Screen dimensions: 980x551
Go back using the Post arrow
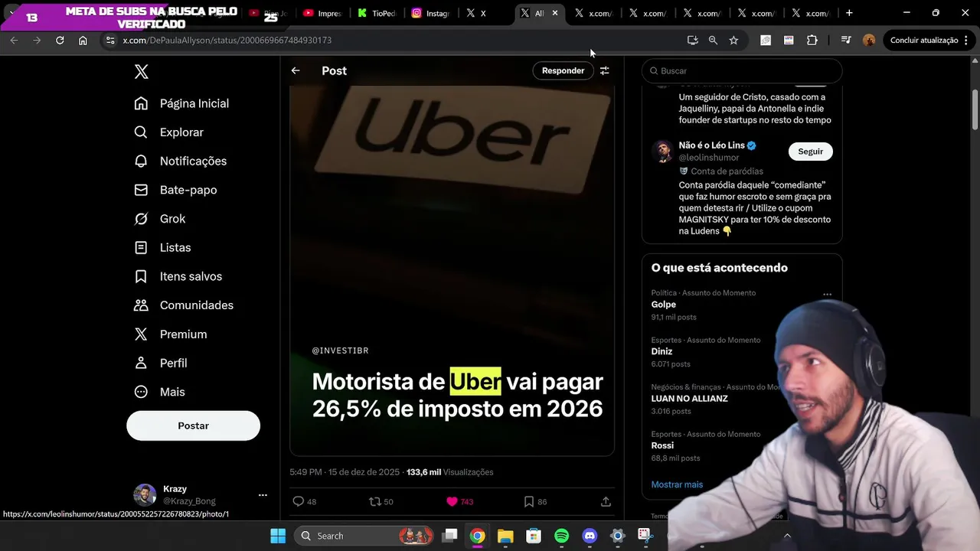coord(296,70)
